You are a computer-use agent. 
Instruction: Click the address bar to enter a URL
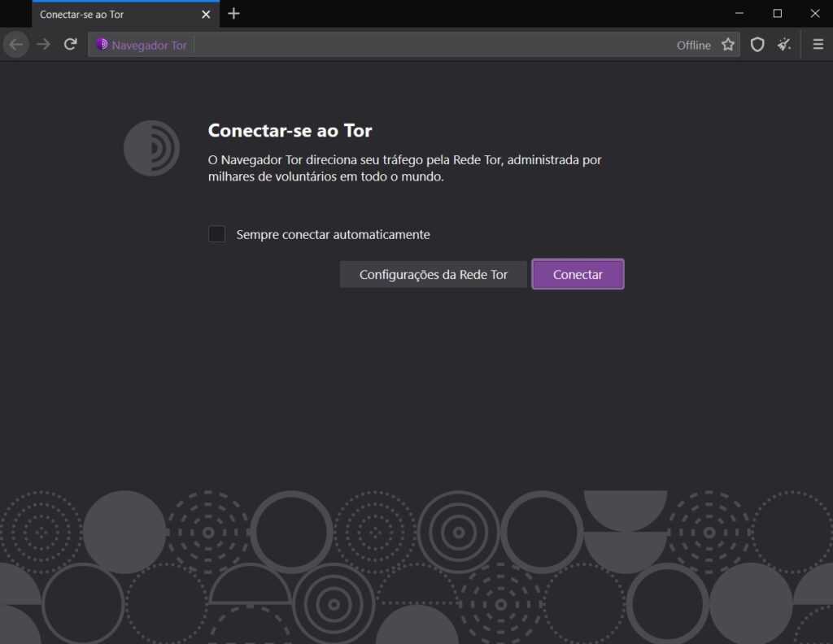407,45
